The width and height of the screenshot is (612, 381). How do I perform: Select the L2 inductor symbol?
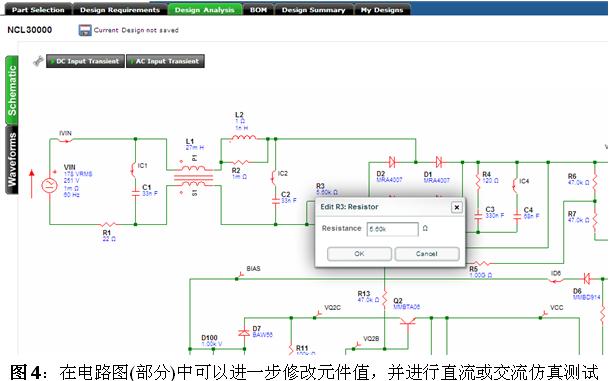click(x=244, y=138)
